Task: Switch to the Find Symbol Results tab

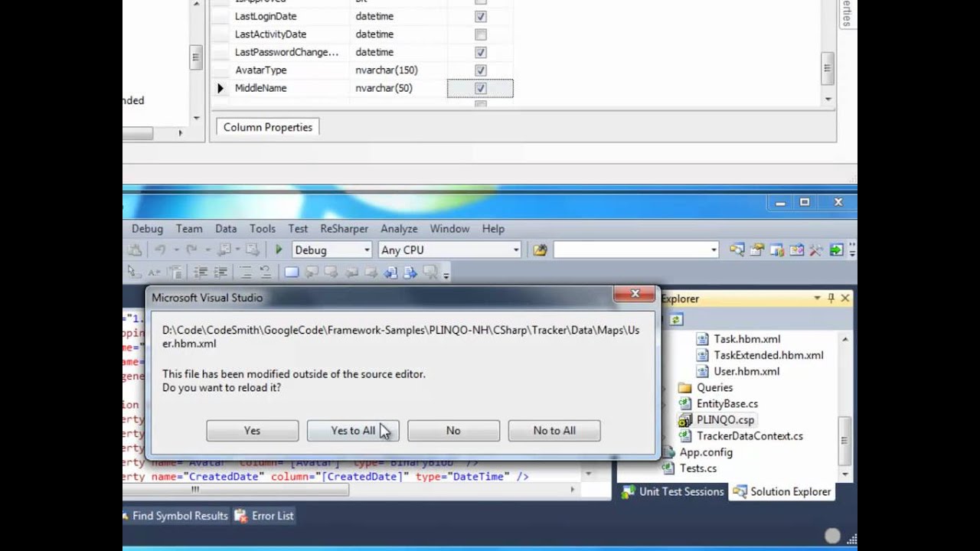Action: click(x=175, y=516)
